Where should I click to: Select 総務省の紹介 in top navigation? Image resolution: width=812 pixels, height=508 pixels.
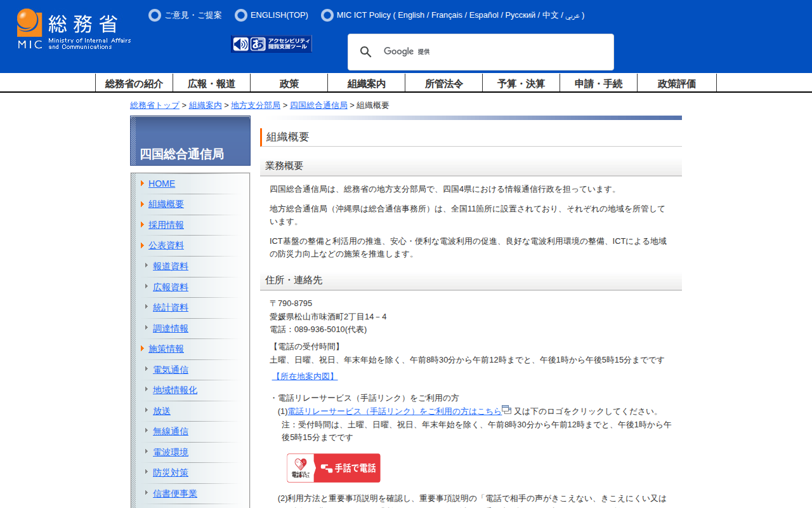coord(134,83)
